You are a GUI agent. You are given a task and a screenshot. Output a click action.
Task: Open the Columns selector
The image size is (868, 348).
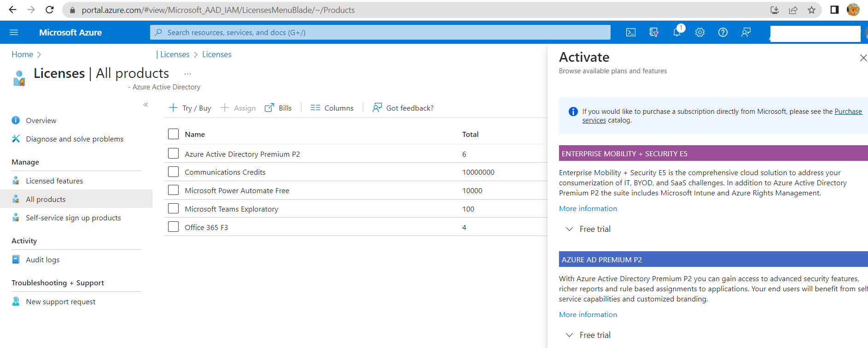(x=332, y=108)
